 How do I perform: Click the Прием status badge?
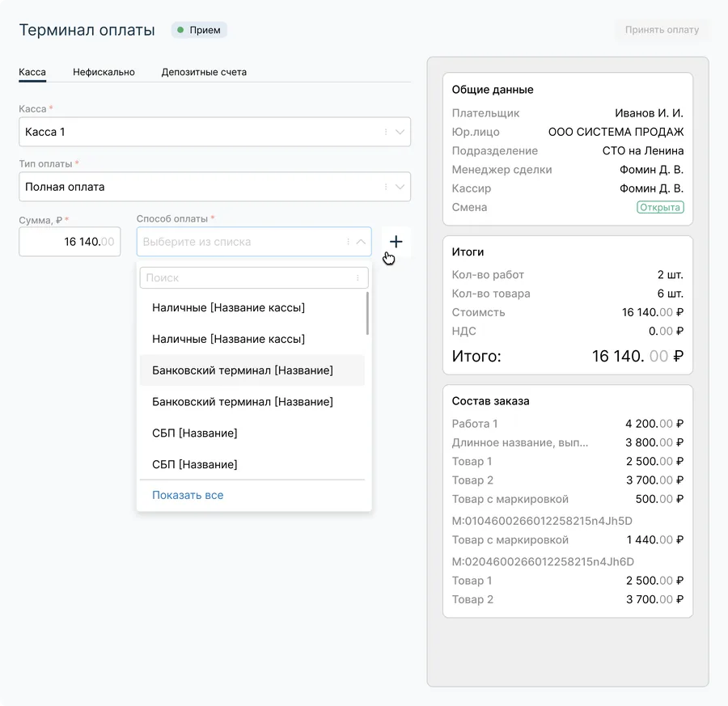click(x=199, y=30)
